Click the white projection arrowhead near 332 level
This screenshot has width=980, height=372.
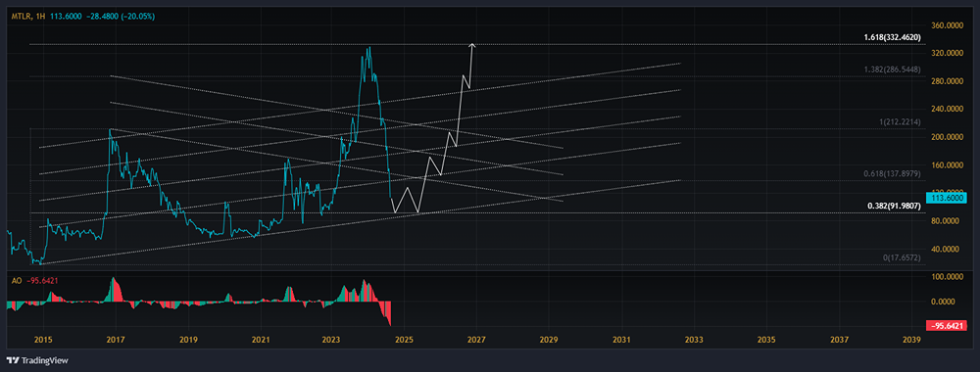(x=473, y=46)
